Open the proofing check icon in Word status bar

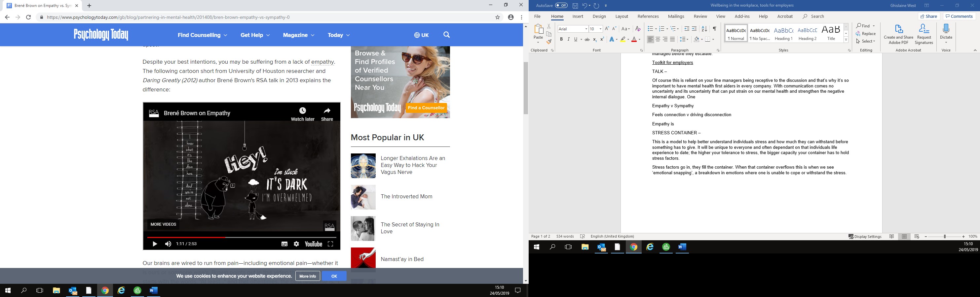(x=583, y=237)
